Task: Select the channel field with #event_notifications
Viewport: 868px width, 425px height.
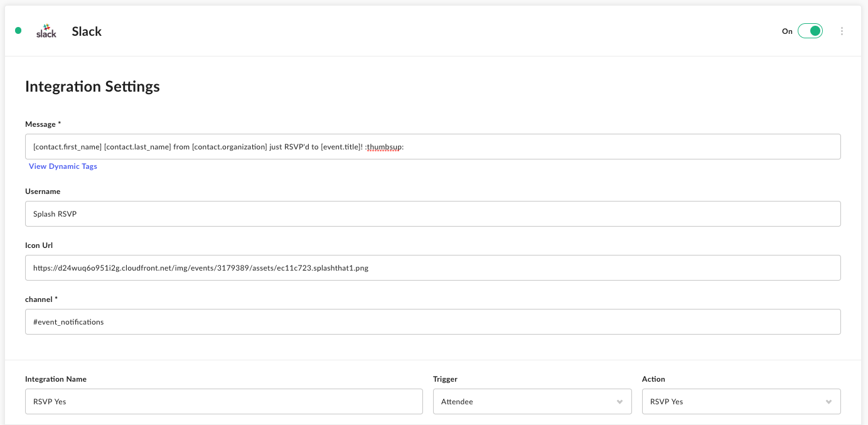Action: (x=433, y=321)
